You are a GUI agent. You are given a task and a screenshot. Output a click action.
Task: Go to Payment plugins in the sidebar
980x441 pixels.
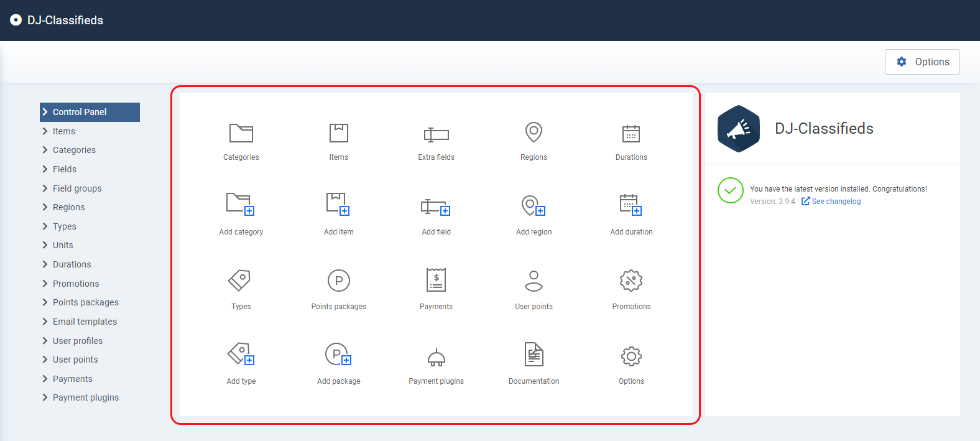85,397
